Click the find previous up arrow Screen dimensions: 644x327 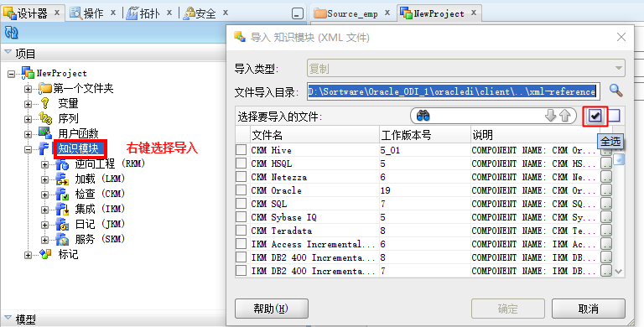[565, 117]
